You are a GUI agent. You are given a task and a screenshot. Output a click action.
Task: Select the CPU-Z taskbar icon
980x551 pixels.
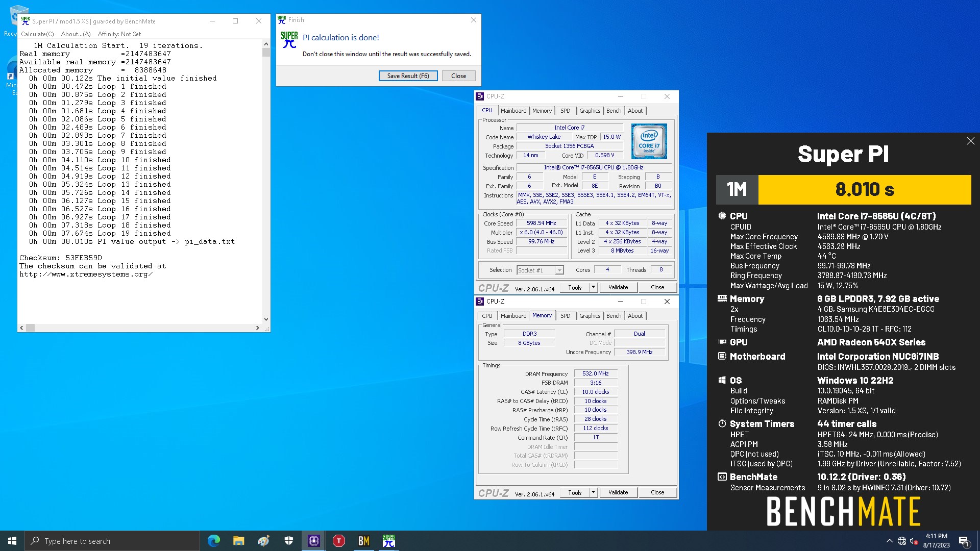[314, 541]
